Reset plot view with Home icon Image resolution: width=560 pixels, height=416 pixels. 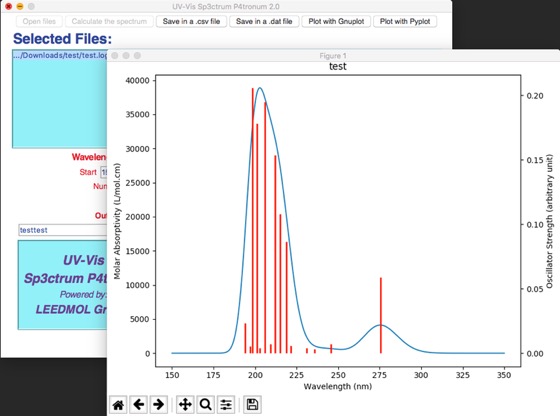pos(118,405)
